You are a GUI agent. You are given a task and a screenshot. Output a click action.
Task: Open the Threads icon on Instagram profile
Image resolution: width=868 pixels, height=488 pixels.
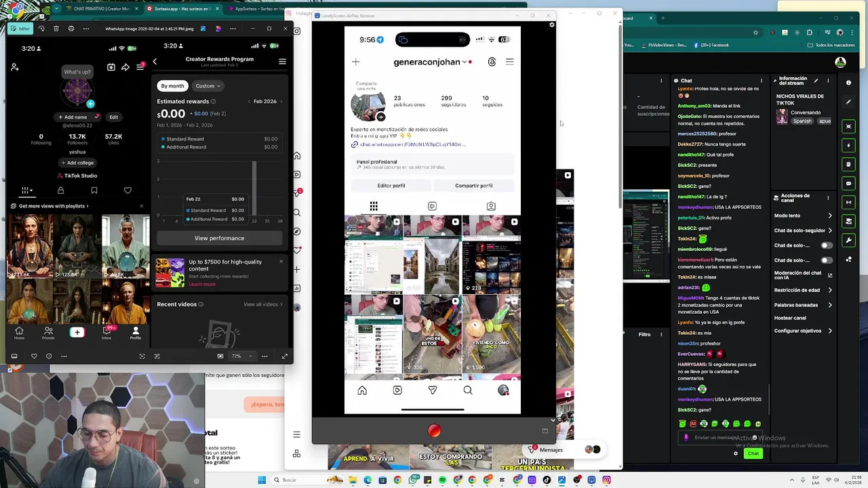pyautogui.click(x=492, y=62)
